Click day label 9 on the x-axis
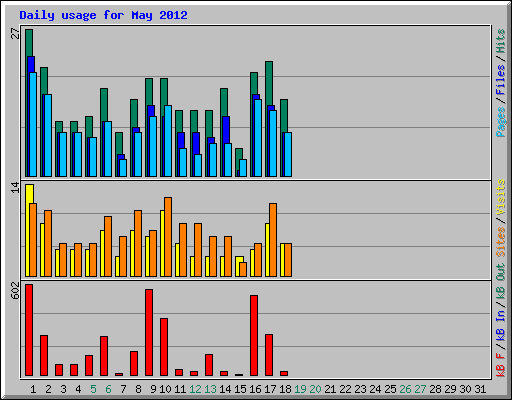 pyautogui.click(x=153, y=389)
